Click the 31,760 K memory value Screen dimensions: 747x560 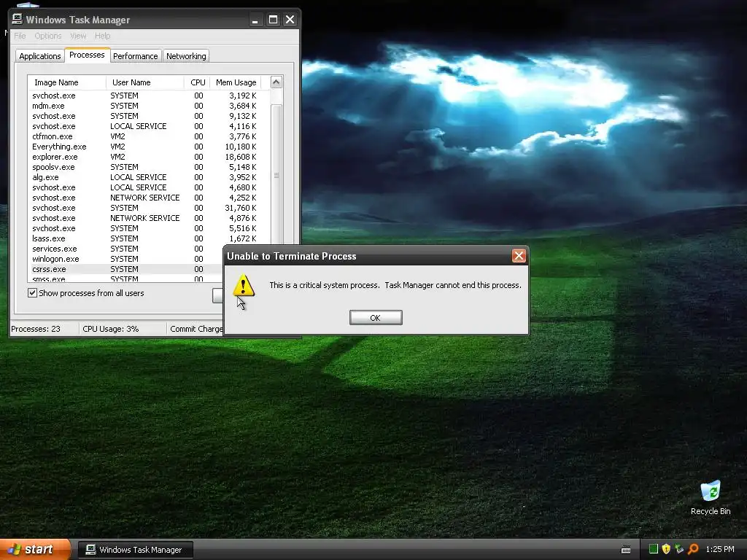click(x=241, y=208)
